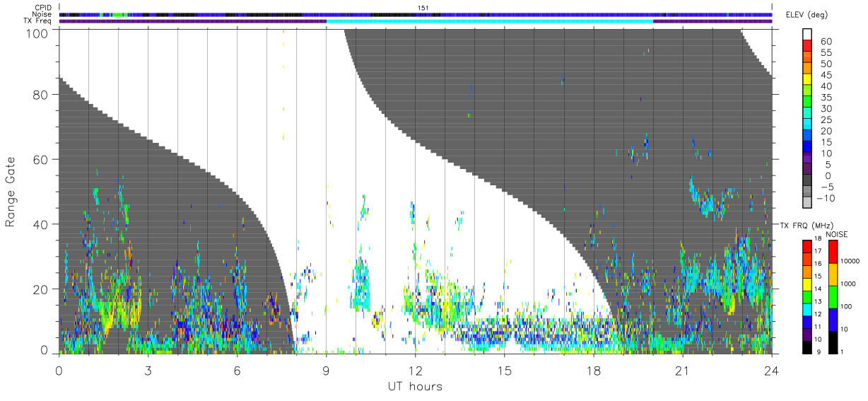Click the red swatch in ELEV color bar
The image size is (868, 401).
pos(808,46)
